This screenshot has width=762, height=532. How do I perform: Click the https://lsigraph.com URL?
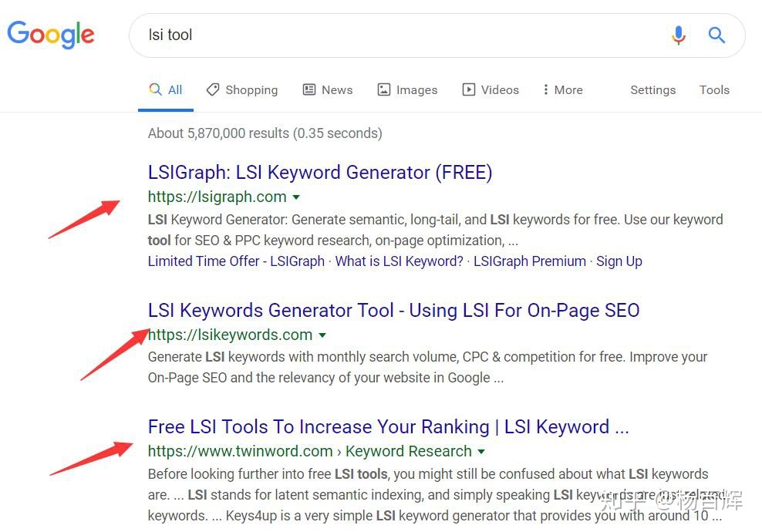coord(217,197)
